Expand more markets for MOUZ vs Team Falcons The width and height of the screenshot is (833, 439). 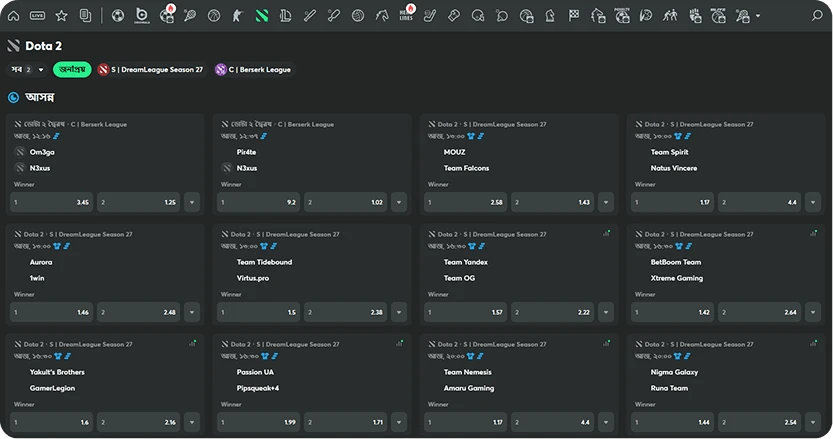(x=604, y=202)
